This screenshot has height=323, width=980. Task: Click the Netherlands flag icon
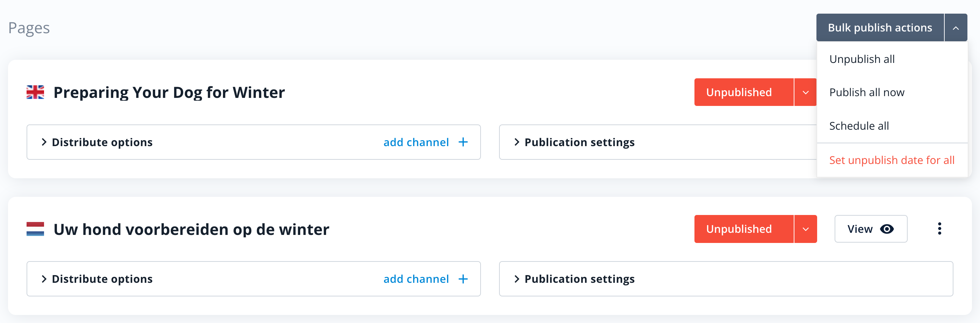(x=35, y=229)
